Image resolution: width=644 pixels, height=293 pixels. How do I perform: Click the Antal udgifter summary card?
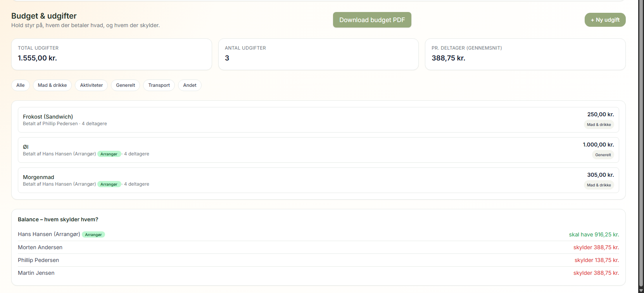[x=318, y=54]
